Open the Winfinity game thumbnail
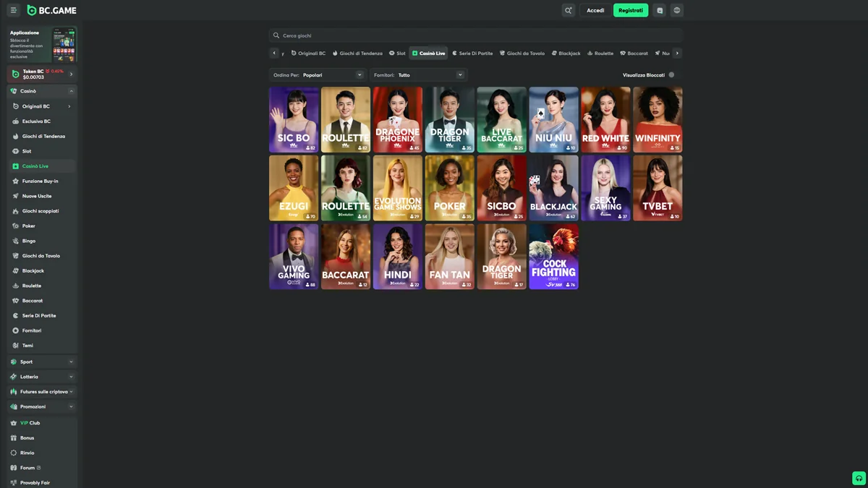Viewport: 868px width, 488px height. pos(658,120)
